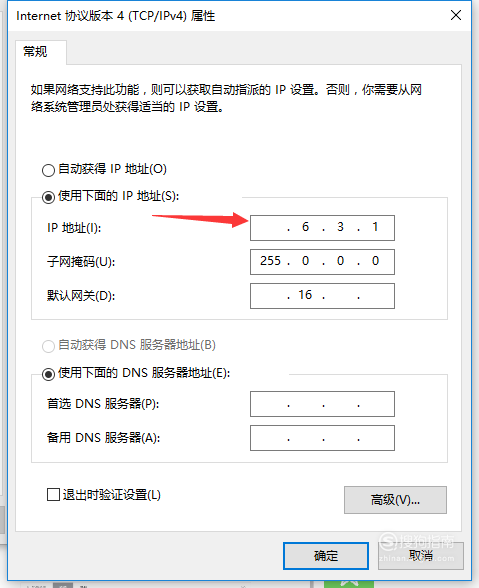This screenshot has width=479, height=588.
Task: Click the first octet of 默认网关 field
Action: pyautogui.click(x=270, y=296)
